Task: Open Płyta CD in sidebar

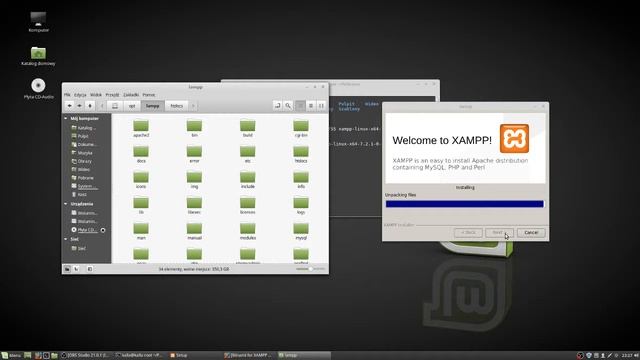Action: pyautogui.click(x=84, y=230)
